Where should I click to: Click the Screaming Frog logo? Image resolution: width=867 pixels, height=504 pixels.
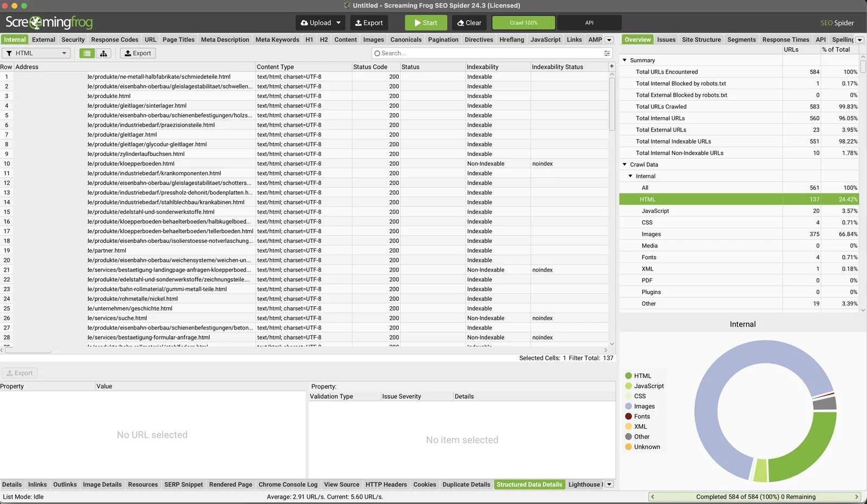tap(49, 23)
